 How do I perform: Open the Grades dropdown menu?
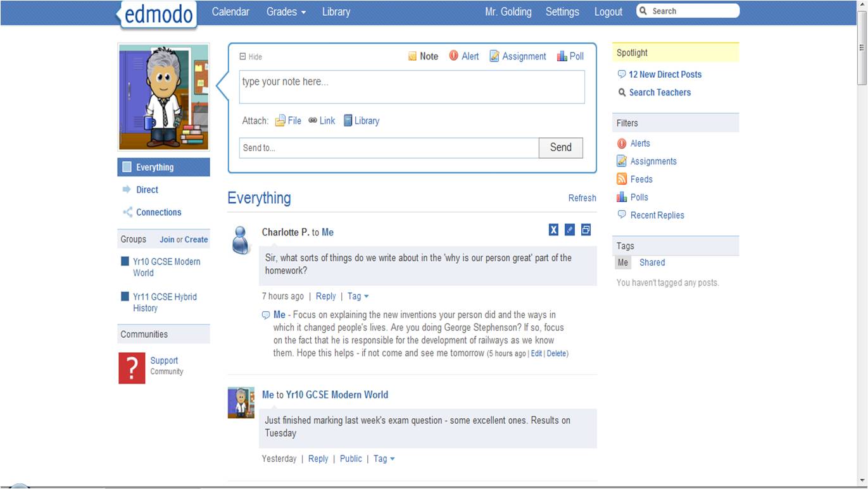pyautogui.click(x=286, y=11)
